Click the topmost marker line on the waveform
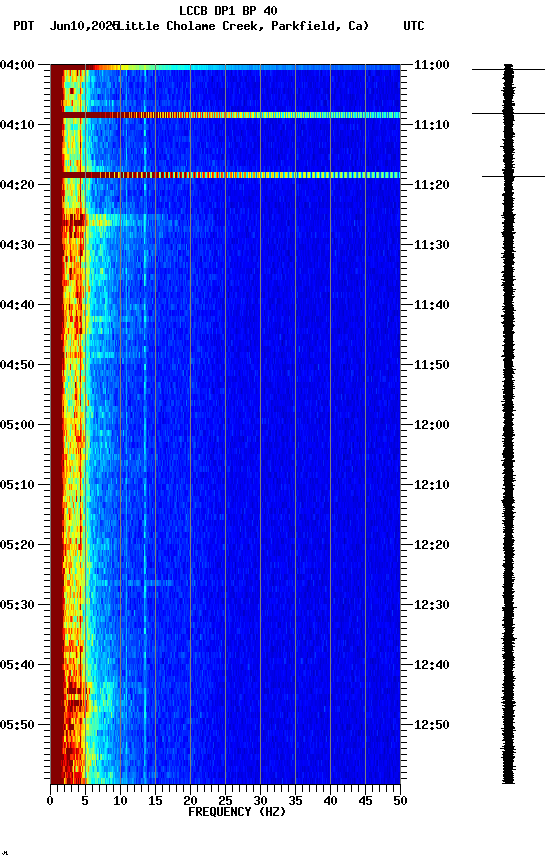The image size is (552, 864). tap(508, 69)
